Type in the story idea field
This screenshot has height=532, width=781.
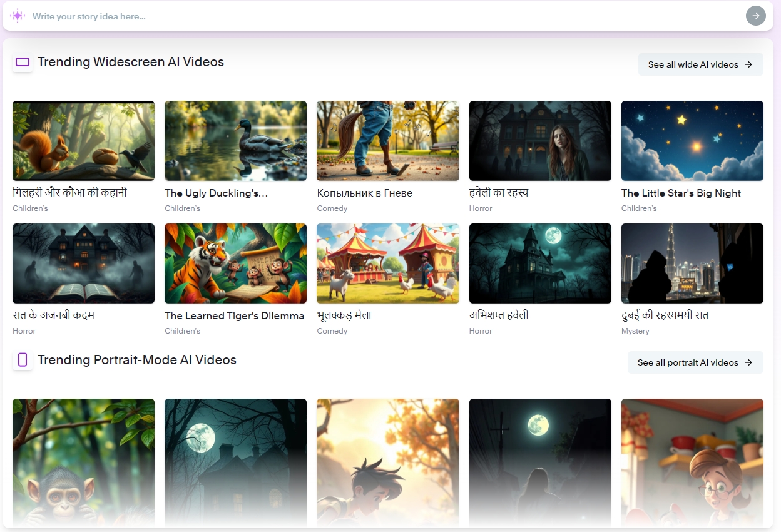tap(375, 16)
